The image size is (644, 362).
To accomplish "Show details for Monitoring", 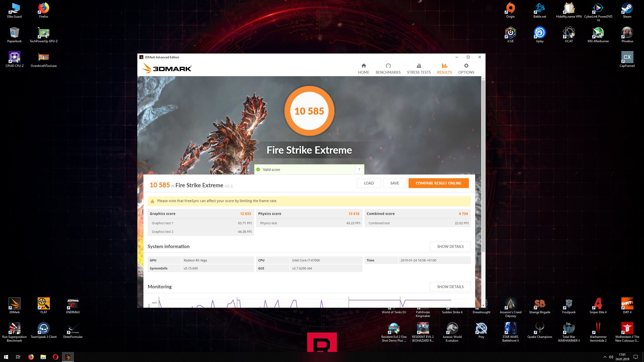I will tap(450, 287).
